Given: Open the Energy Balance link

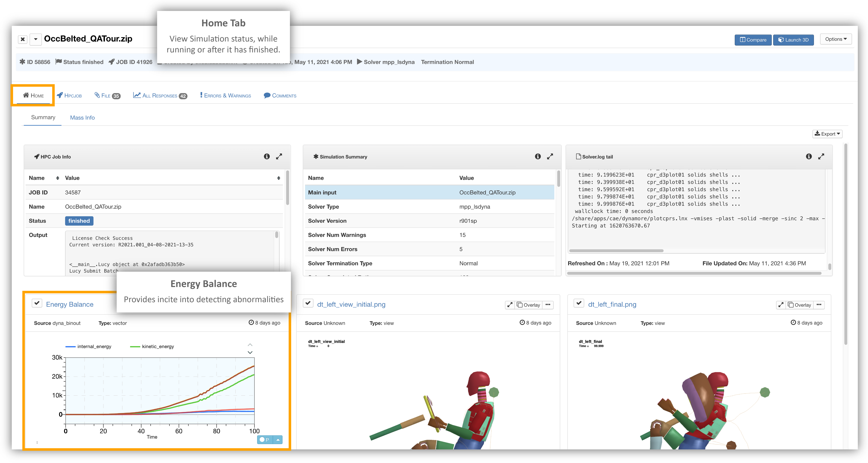Looking at the screenshot, I should click(70, 304).
